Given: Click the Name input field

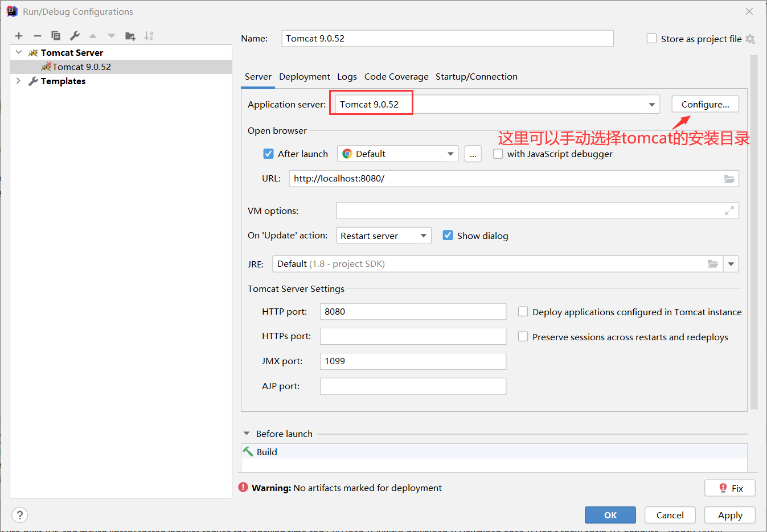Looking at the screenshot, I should click(x=448, y=39).
